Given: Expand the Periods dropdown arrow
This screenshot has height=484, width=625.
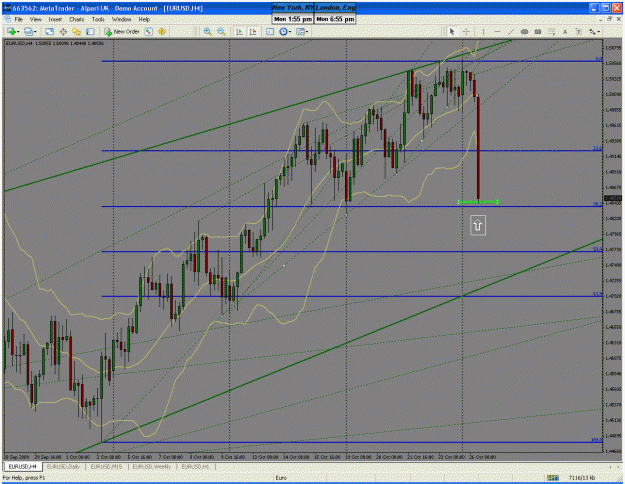Looking at the screenshot, I should tap(290, 32).
